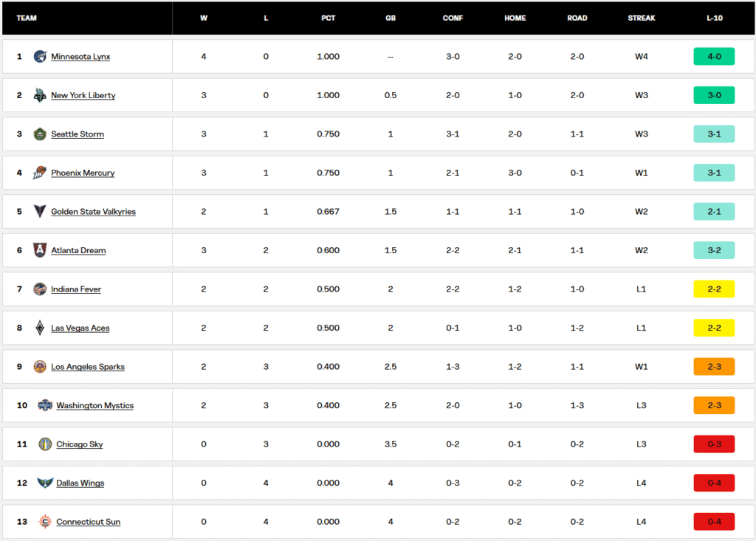Sort table by the STREAK column header

tap(641, 18)
